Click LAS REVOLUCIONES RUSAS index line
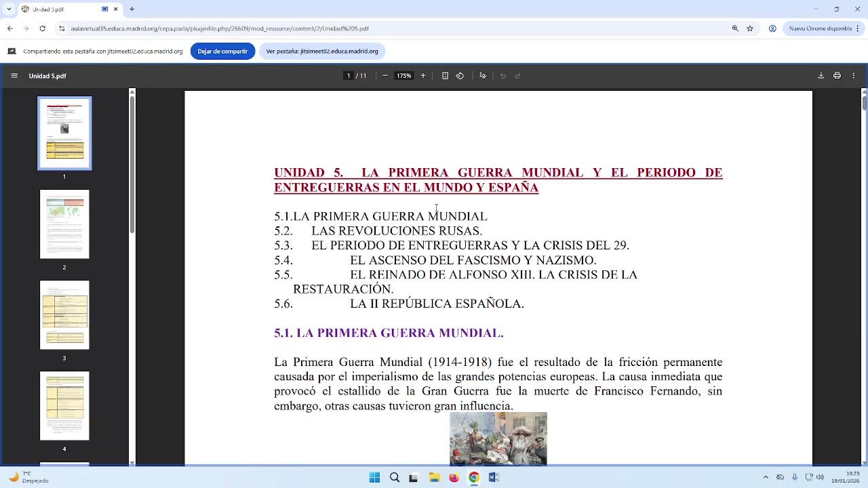868x488 pixels. click(x=397, y=231)
